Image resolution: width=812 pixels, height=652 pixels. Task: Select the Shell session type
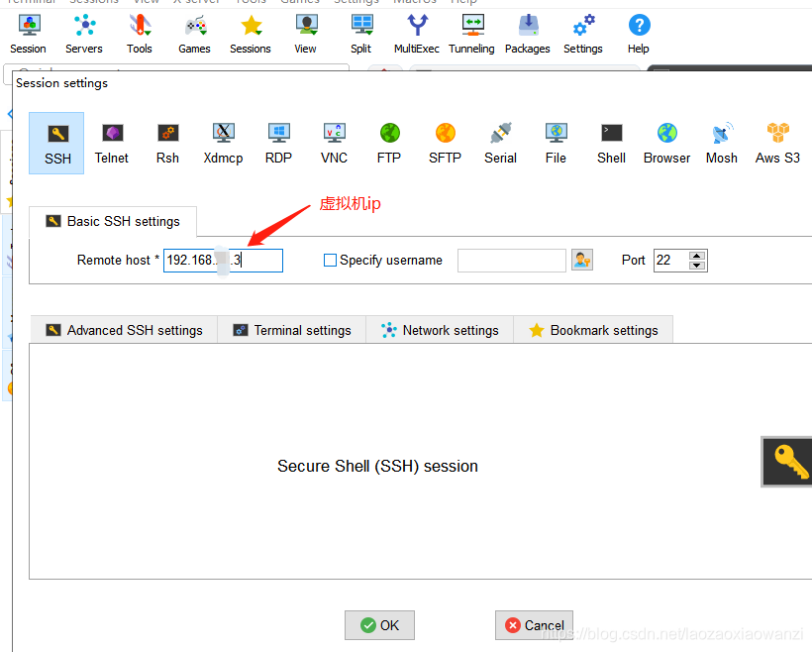612,143
